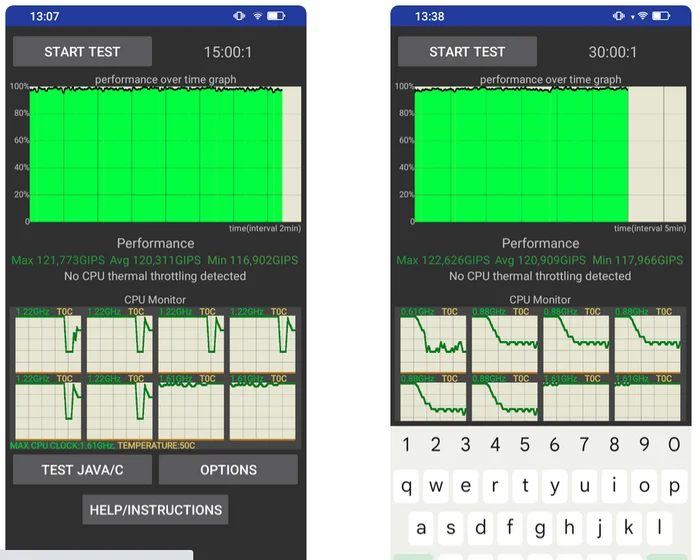Tap the left performance over time graph
The width and height of the screenshot is (700, 560).
point(165,154)
